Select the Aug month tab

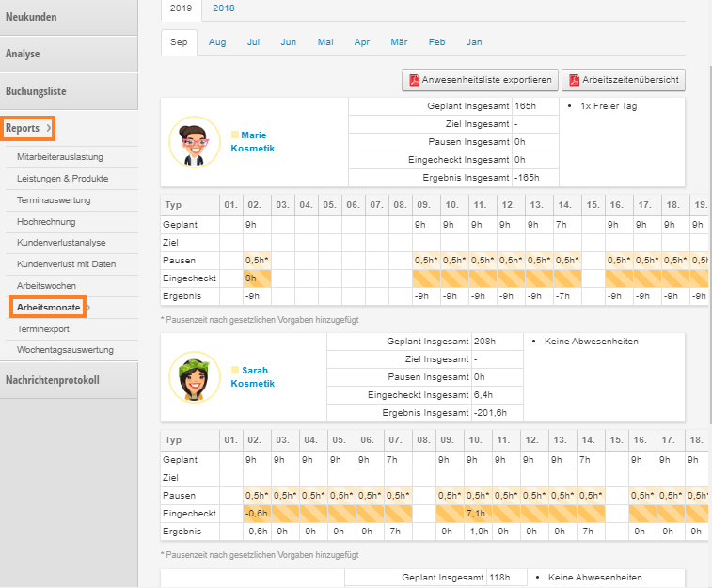(217, 42)
